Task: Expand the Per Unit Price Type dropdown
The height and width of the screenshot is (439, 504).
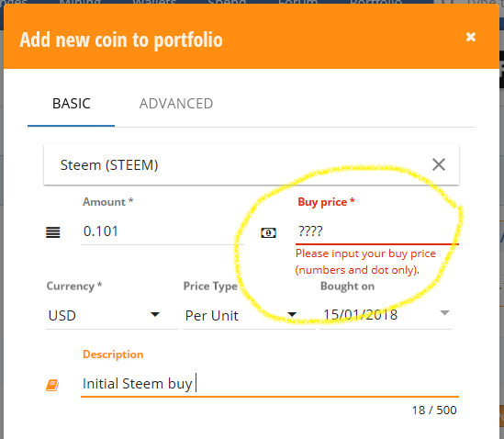Action: click(249, 315)
